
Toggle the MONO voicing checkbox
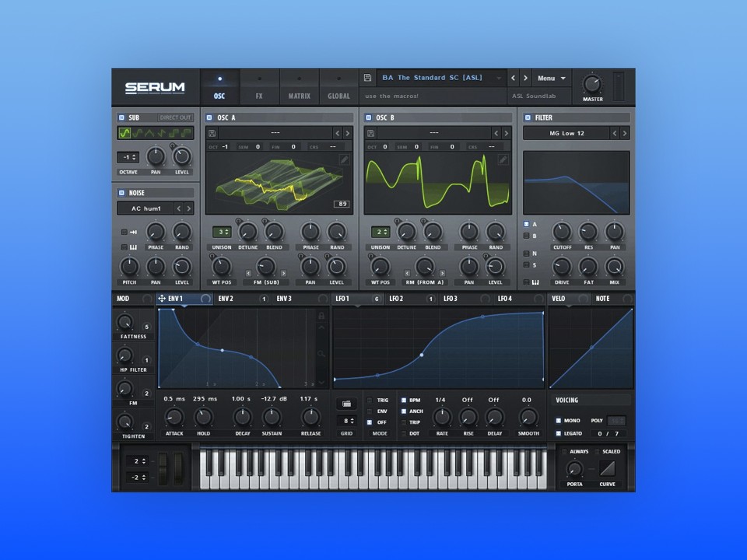click(559, 421)
